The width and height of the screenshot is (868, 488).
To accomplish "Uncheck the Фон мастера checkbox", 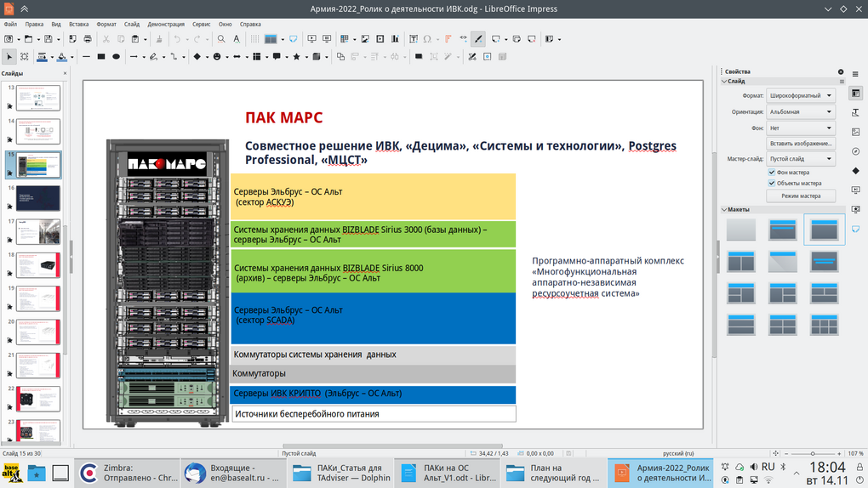I will [x=772, y=172].
